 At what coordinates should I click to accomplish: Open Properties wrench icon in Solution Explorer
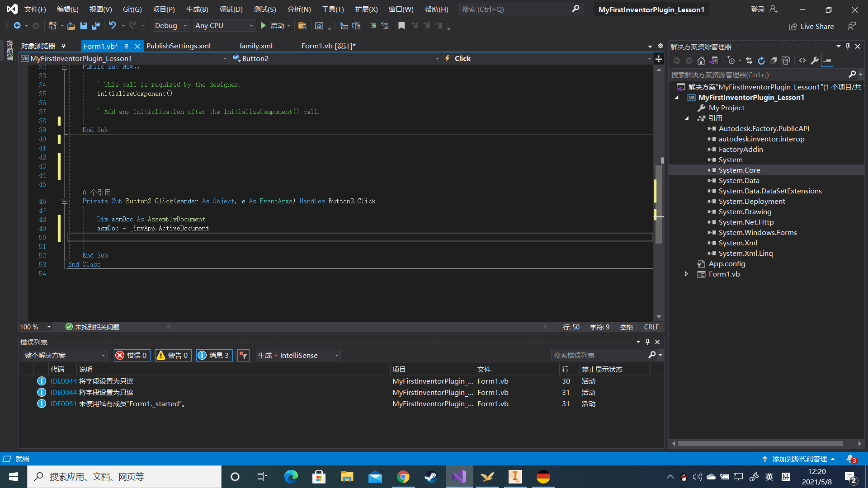coord(815,61)
